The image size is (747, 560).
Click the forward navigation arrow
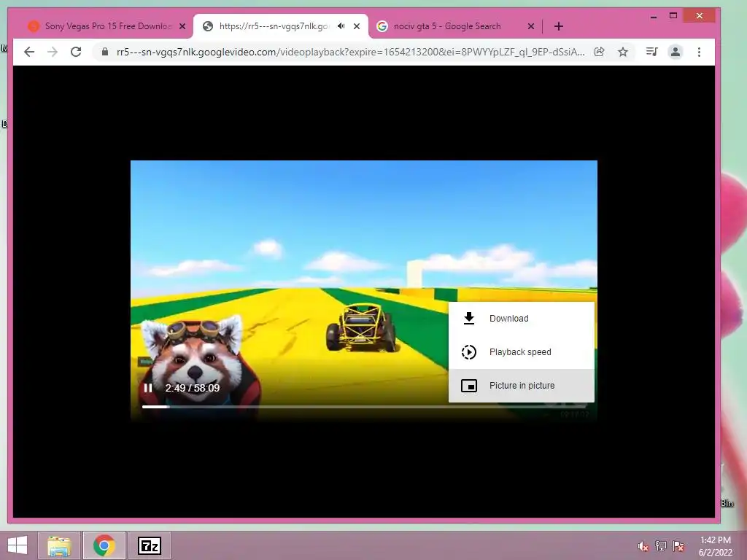point(53,52)
